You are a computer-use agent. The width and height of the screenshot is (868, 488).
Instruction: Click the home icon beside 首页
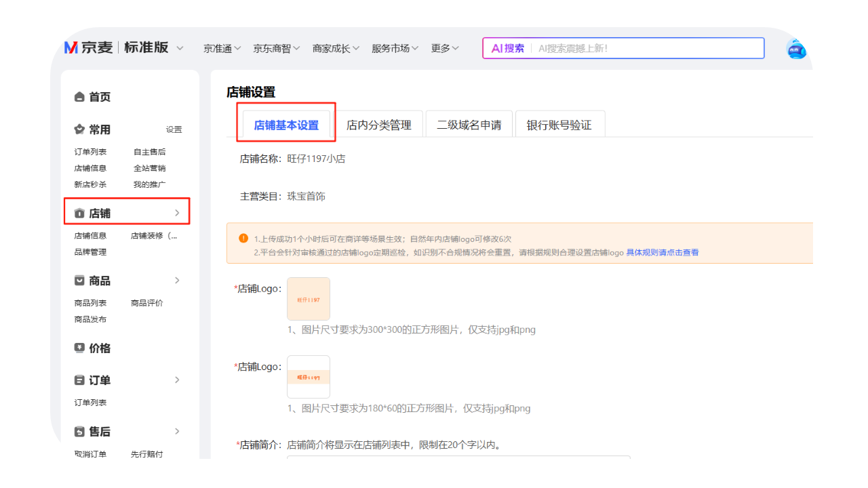tap(79, 97)
